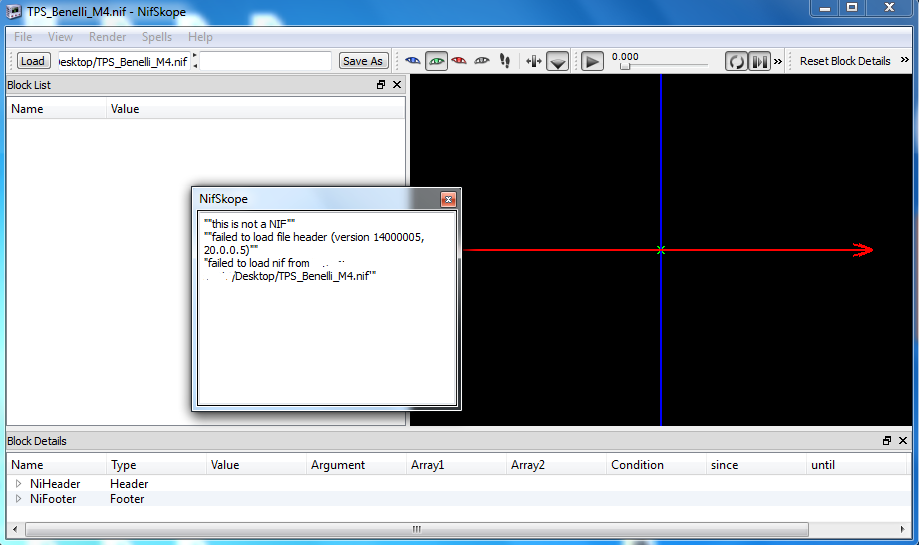Select the NiFooter tree item
The height and width of the screenshot is (545, 919).
(x=53, y=499)
